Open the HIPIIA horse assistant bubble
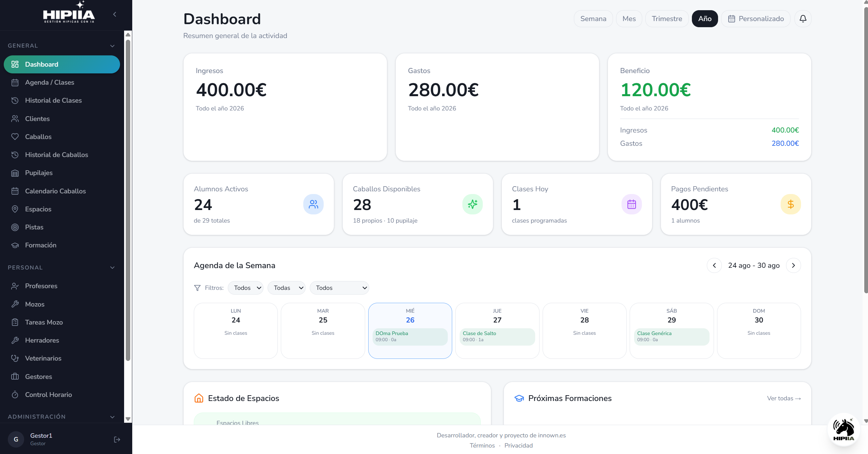This screenshot has height=454, width=868. [843, 429]
